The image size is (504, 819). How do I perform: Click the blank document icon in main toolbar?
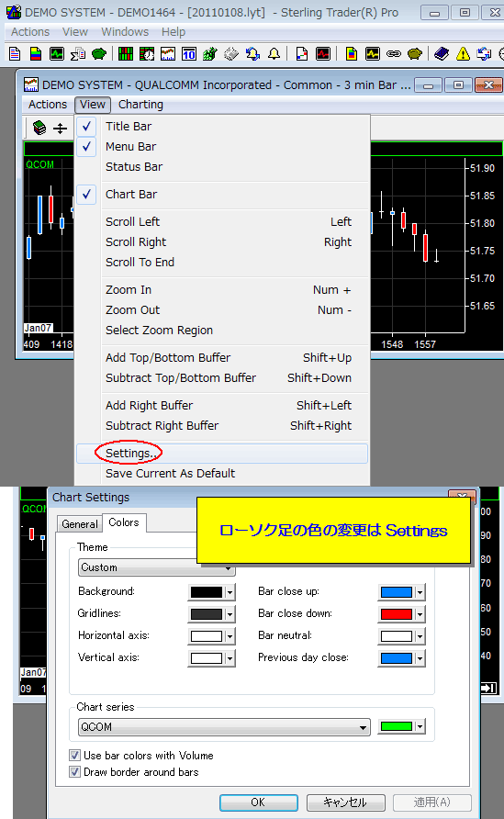[15, 53]
